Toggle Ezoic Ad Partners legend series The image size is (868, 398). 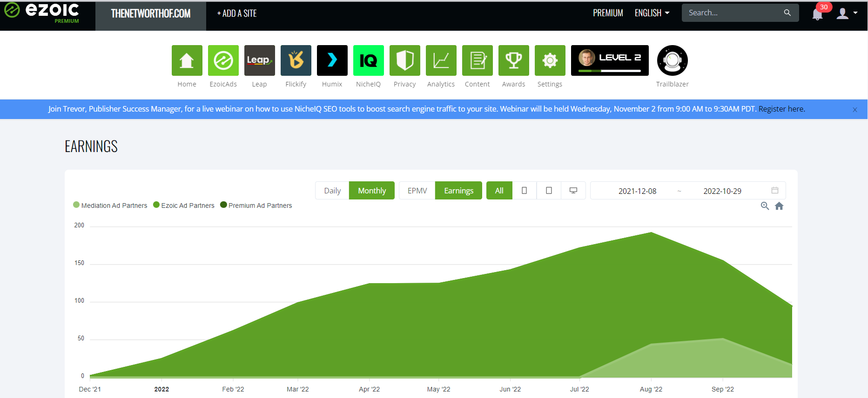[184, 205]
